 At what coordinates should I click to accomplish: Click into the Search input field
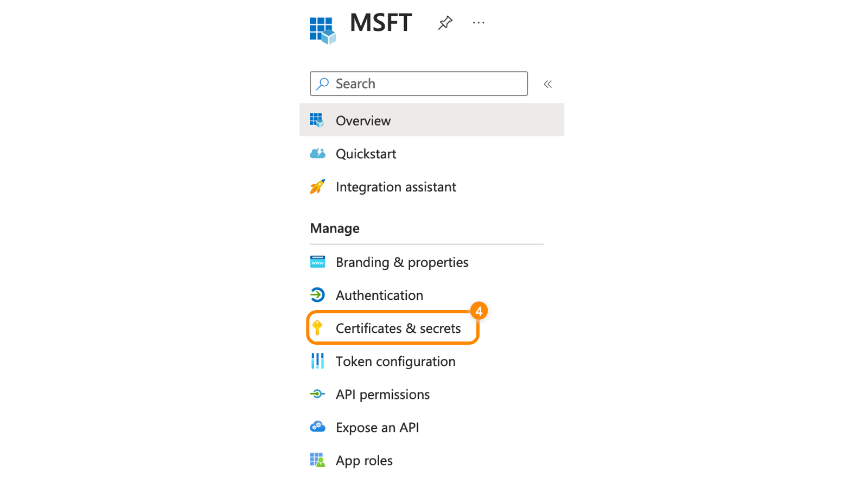[x=418, y=83]
